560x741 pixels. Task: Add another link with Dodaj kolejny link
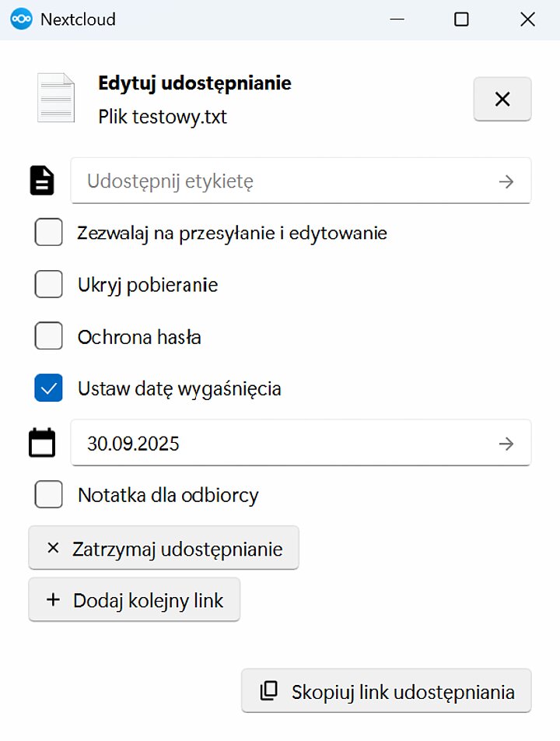pyautogui.click(x=134, y=599)
